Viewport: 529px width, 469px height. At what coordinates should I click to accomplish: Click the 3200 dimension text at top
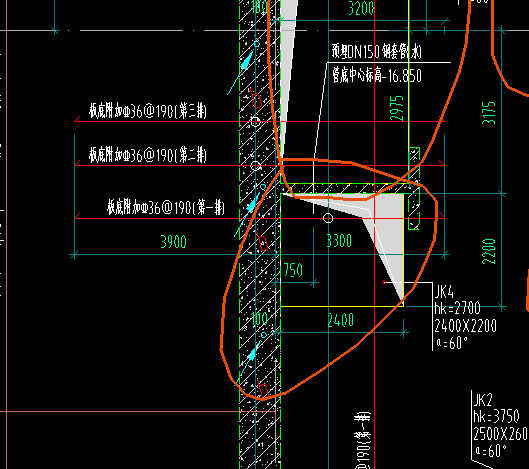[361, 8]
